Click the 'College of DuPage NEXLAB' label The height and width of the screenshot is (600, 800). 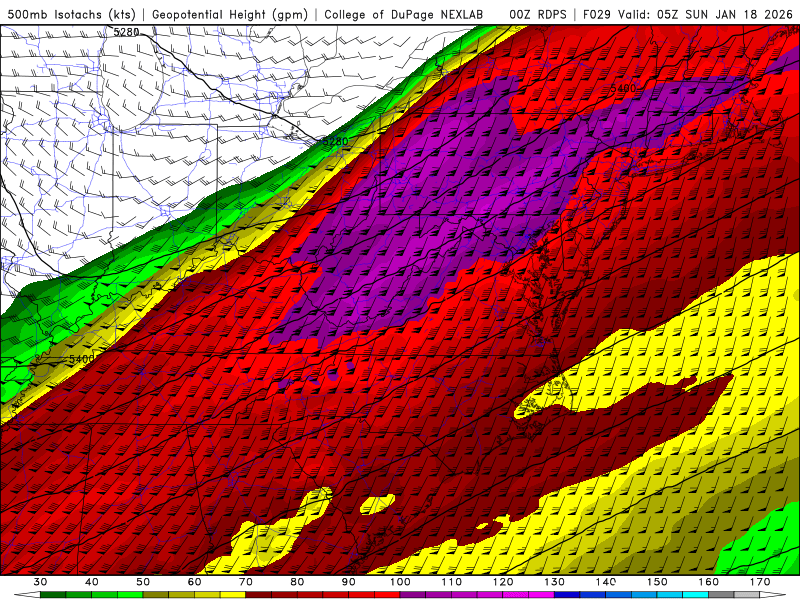pyautogui.click(x=404, y=14)
